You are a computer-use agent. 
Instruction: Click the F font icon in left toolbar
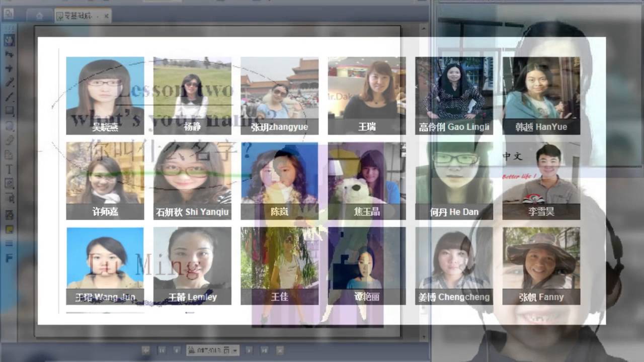coord(9,258)
